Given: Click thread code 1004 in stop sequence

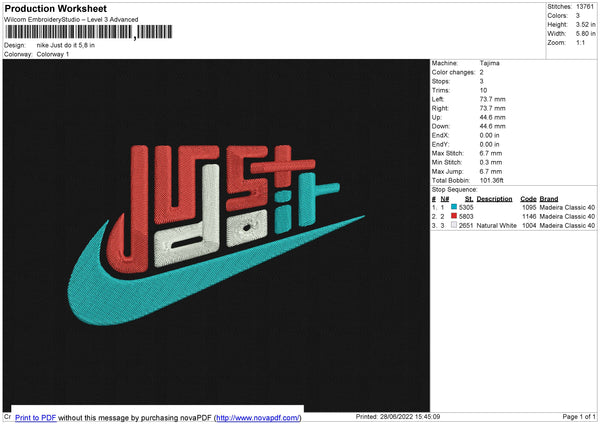Looking at the screenshot, I should click(x=529, y=226).
